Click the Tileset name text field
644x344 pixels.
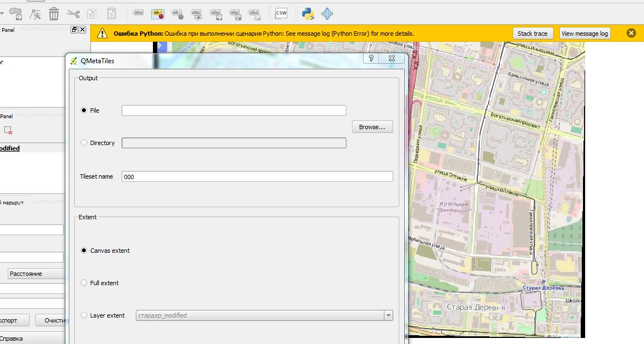(x=257, y=176)
